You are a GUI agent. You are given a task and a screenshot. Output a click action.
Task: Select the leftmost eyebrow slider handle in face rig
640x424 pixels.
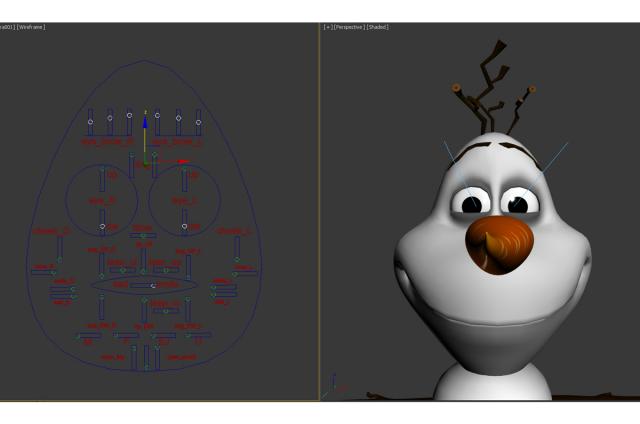90,122
